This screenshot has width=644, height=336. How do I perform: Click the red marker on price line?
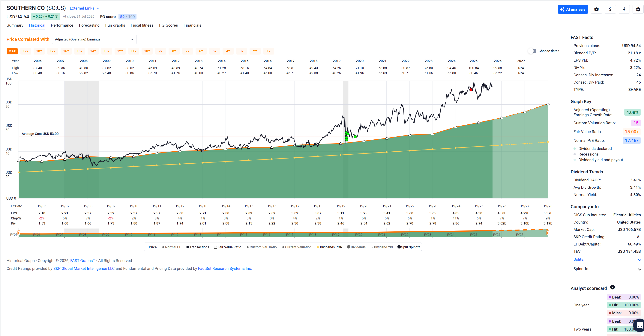point(471,90)
